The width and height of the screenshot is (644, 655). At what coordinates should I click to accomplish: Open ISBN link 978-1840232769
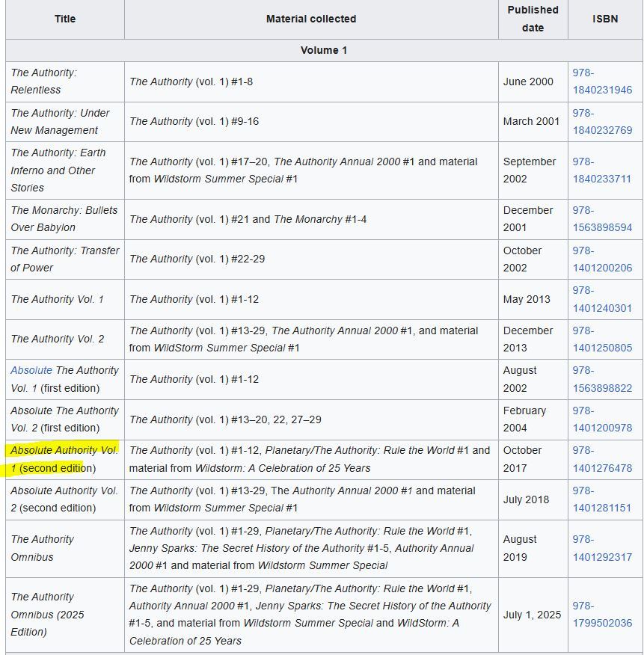[602, 122]
